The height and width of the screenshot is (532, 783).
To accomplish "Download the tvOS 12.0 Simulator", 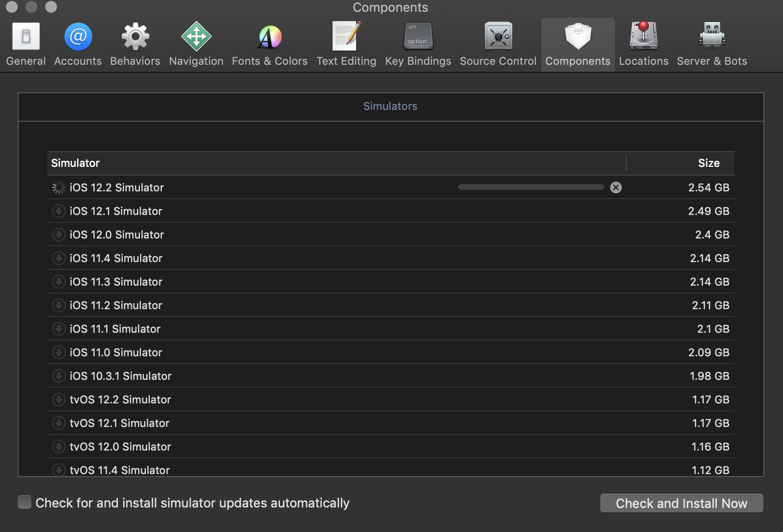I will pos(58,447).
